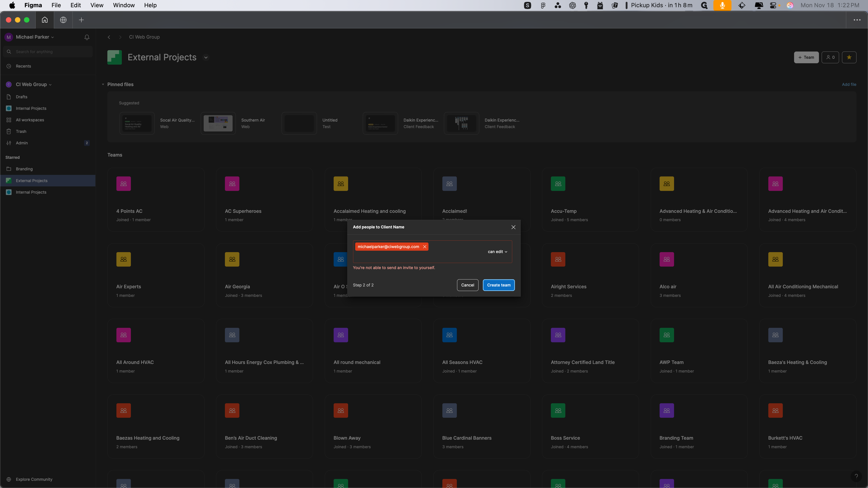
Task: Open the Acclaimed! team icon
Action: pyautogui.click(x=450, y=183)
